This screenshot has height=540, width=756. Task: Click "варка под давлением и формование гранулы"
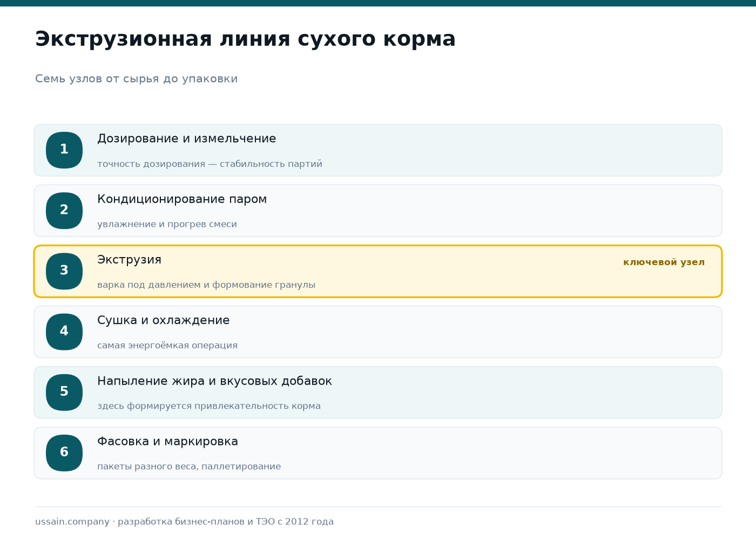point(206,285)
